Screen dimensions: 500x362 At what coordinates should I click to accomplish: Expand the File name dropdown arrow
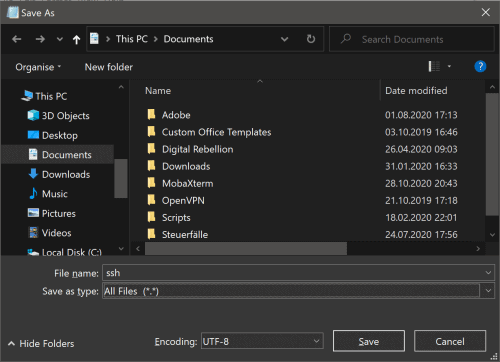[x=488, y=273]
